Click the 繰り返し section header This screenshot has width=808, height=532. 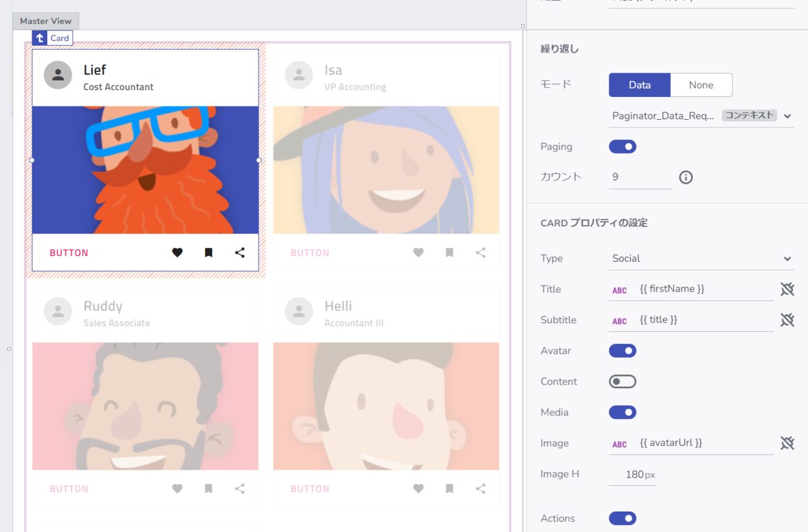pos(560,48)
